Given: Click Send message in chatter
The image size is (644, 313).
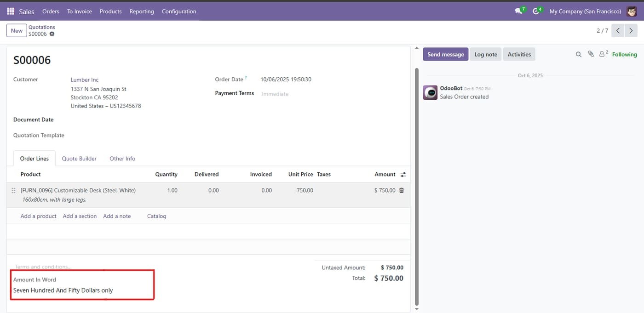Looking at the screenshot, I should tap(446, 54).
